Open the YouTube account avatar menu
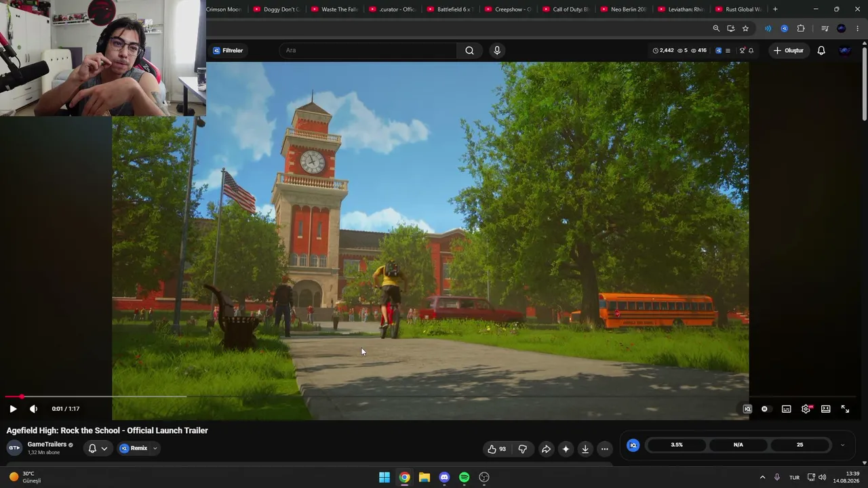This screenshot has height=488, width=868. click(x=845, y=50)
